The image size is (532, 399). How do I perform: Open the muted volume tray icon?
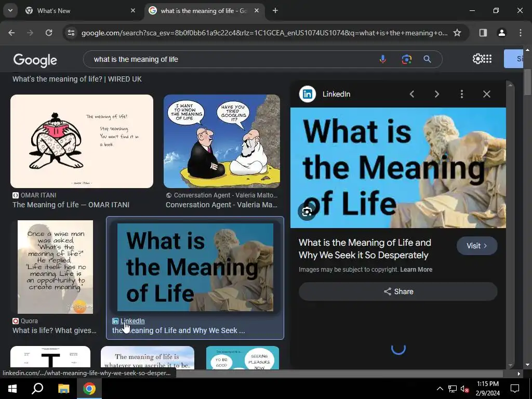coord(464,389)
